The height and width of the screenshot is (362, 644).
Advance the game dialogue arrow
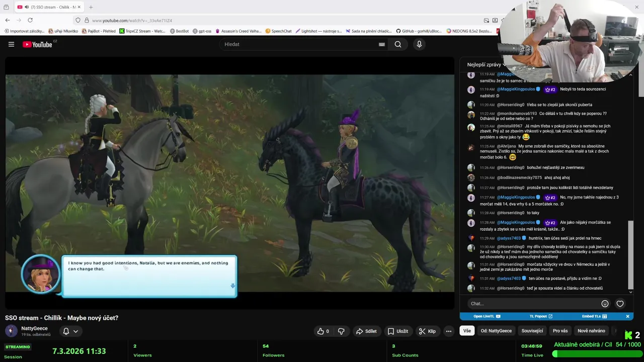click(232, 286)
